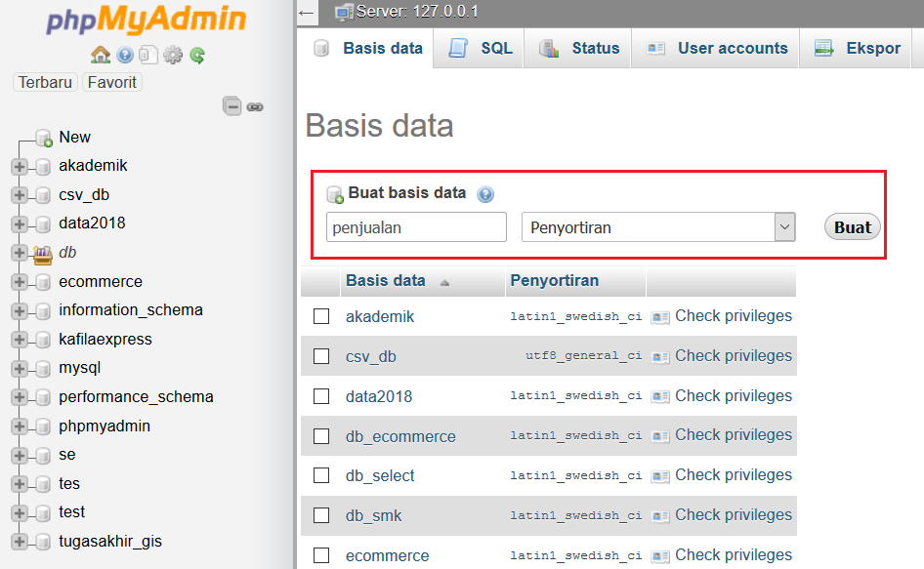Open Check privileges for akademik

734,316
